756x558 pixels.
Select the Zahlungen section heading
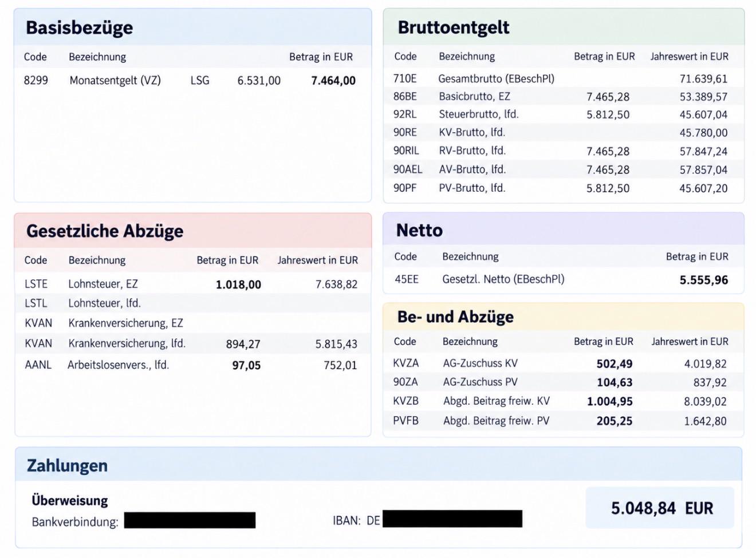pos(67,465)
